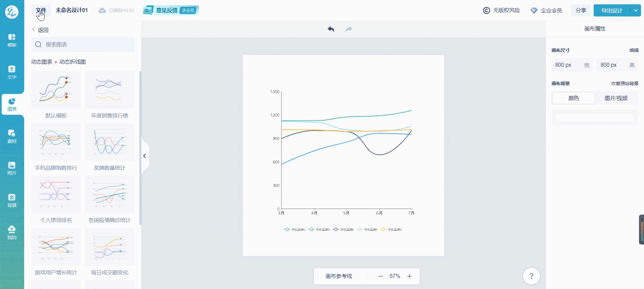Zoom in with the plus button

pos(409,276)
